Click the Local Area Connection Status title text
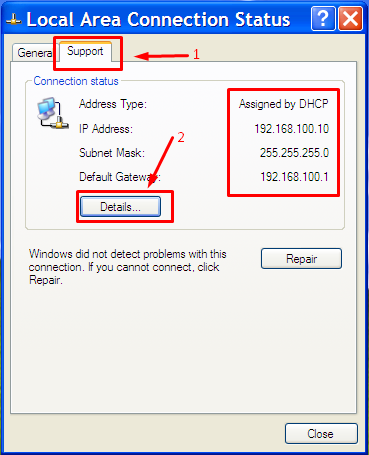This screenshot has height=455, width=369. (x=158, y=19)
